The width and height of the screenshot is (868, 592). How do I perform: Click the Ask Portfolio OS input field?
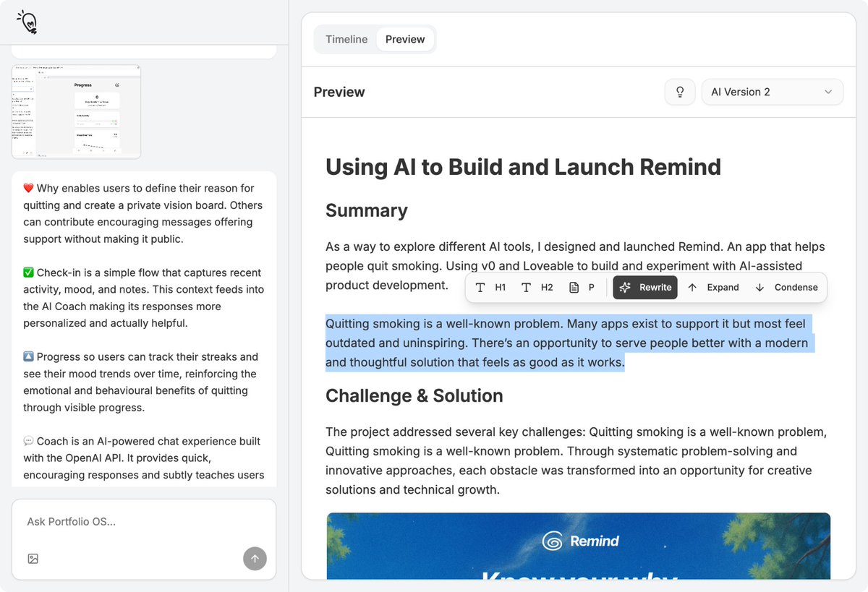point(143,522)
